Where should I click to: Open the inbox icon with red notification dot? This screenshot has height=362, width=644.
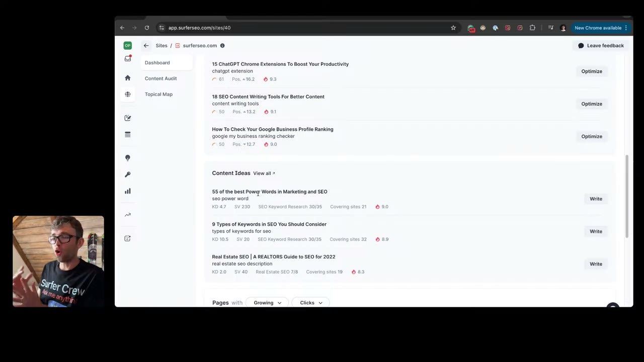128,59
